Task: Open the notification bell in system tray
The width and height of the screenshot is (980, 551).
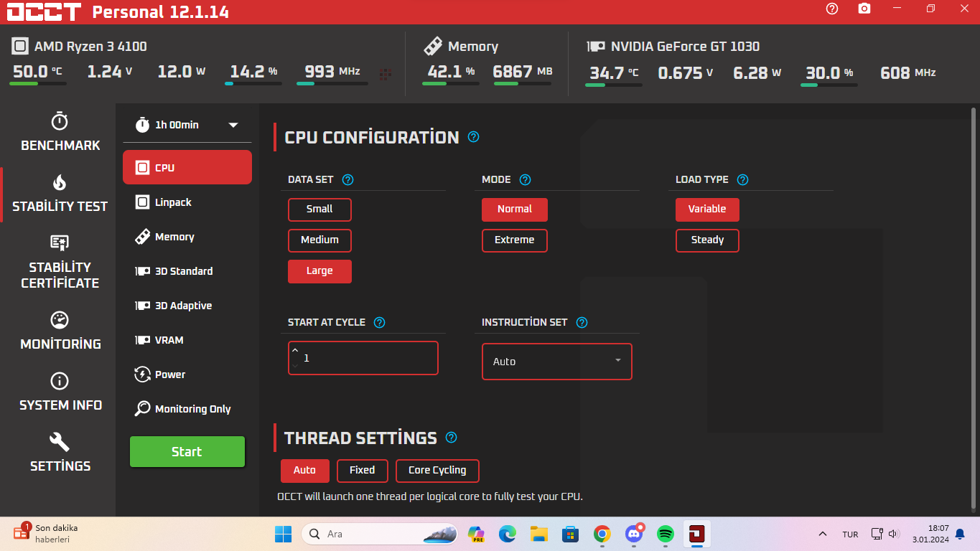Action: tap(959, 534)
